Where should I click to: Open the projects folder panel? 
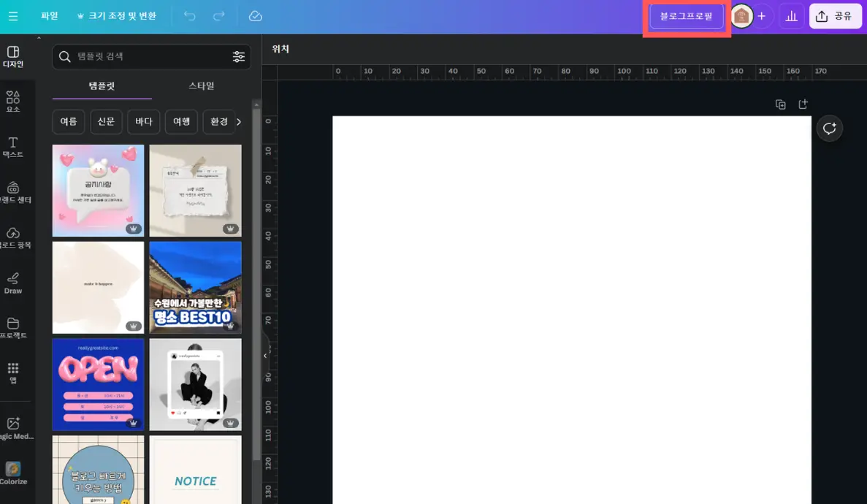13,328
